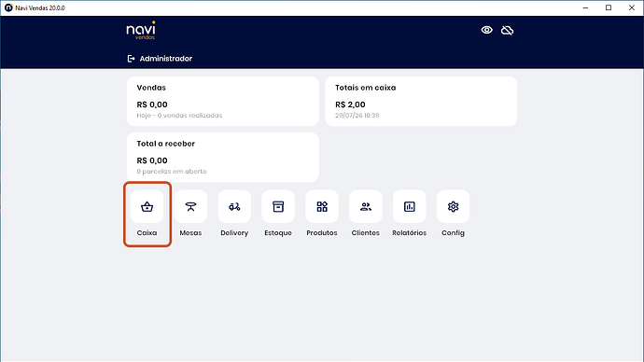Click the Caixa label text
644x362 pixels.
point(147,232)
